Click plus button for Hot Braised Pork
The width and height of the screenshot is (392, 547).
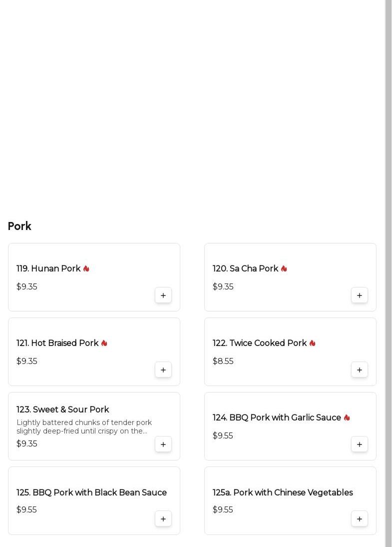point(163,370)
